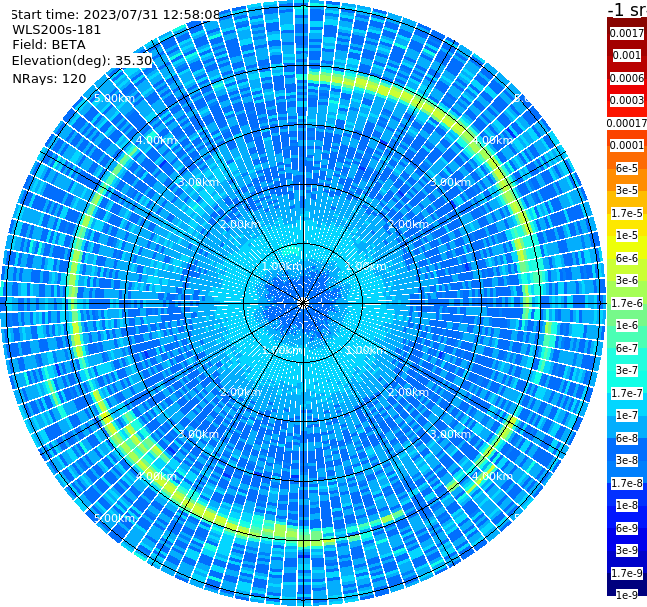
Task: Pick the 3e-8 blue colorbar level
Action: [627, 460]
